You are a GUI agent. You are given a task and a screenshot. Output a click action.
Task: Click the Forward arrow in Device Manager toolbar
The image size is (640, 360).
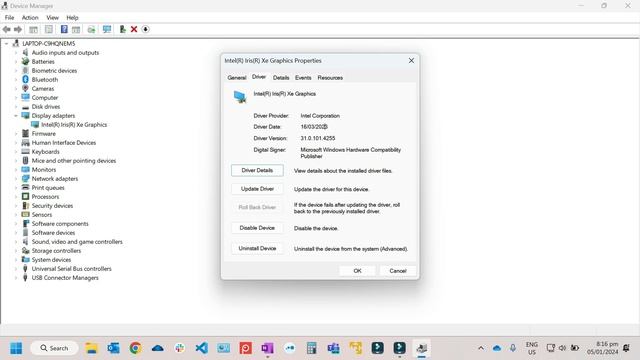click(x=18, y=29)
